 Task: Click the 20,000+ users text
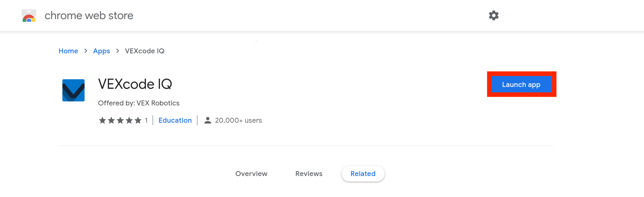coord(239,120)
